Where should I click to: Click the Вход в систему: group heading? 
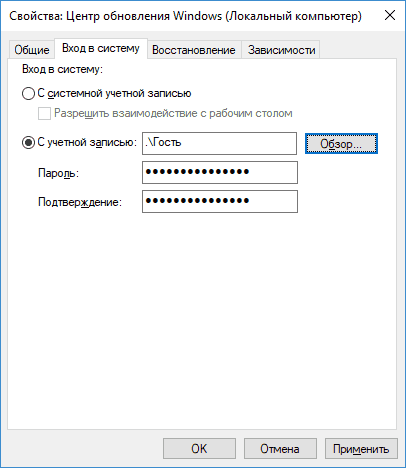click(x=62, y=69)
